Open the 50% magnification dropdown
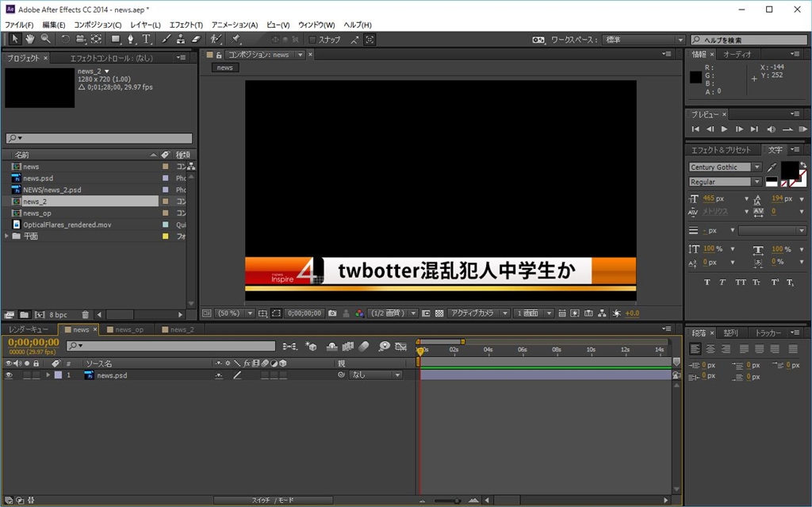Viewport: 812px width, 507px height. coord(235,313)
